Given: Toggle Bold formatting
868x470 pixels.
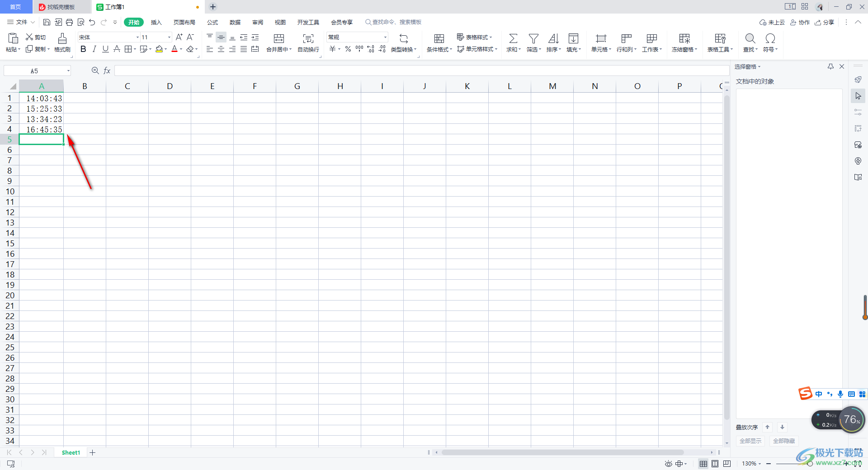Looking at the screenshot, I should (83, 49).
